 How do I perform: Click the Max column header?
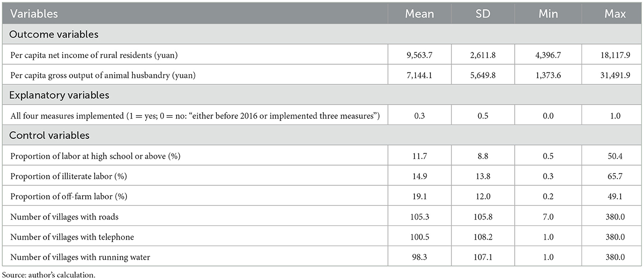tap(614, 14)
